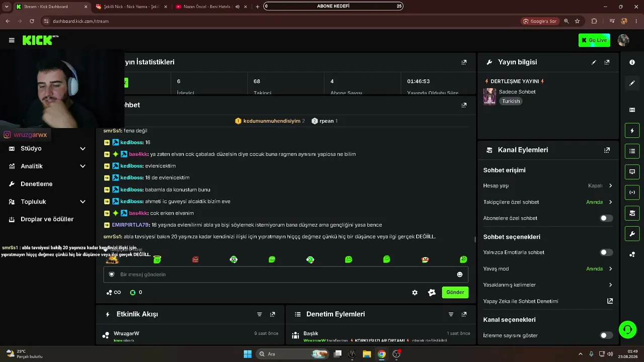Edit stream info with pencil icon in Yayın bilgisi
The image size is (644, 362).
click(594, 62)
